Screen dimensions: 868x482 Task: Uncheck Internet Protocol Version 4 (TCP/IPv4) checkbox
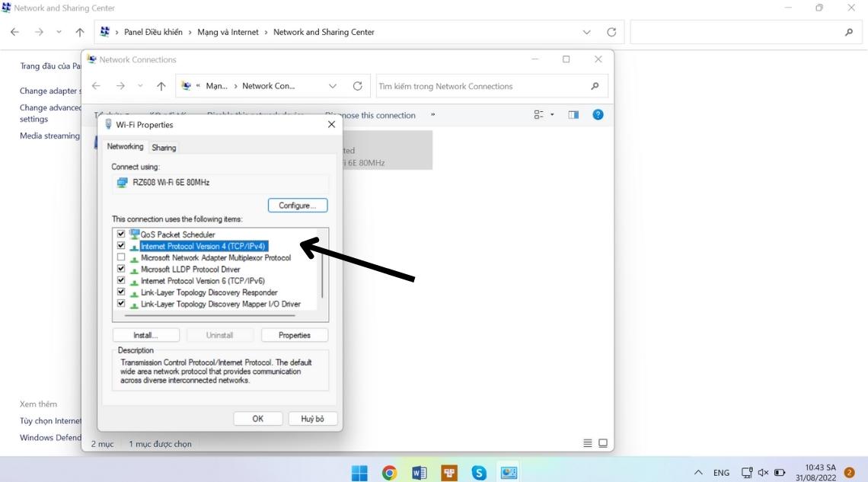point(120,245)
